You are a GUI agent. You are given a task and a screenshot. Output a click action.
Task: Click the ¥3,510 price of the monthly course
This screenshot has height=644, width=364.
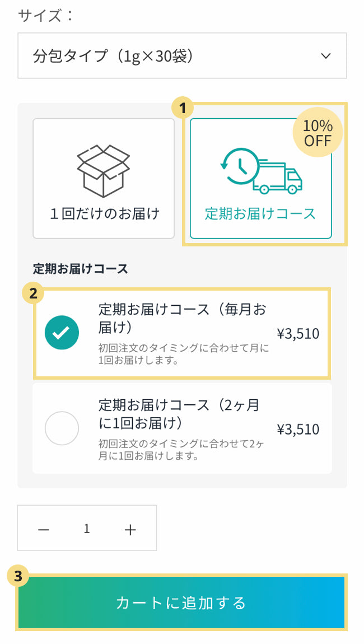pyautogui.click(x=298, y=334)
